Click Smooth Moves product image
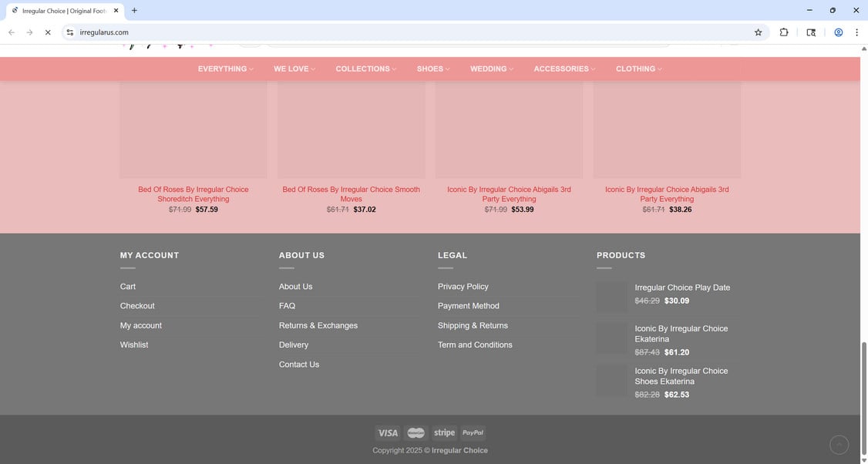 [351, 129]
